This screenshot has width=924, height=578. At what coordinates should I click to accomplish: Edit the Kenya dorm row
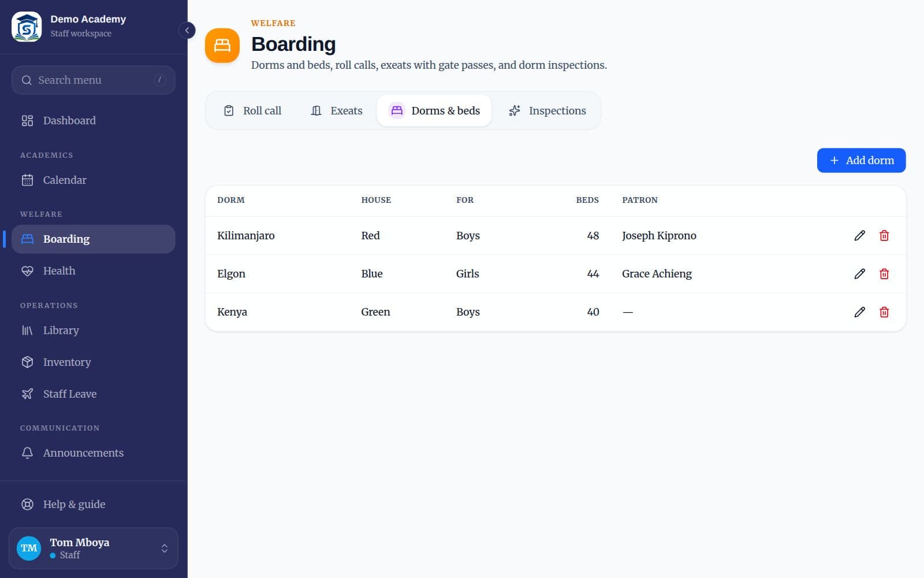[859, 312]
